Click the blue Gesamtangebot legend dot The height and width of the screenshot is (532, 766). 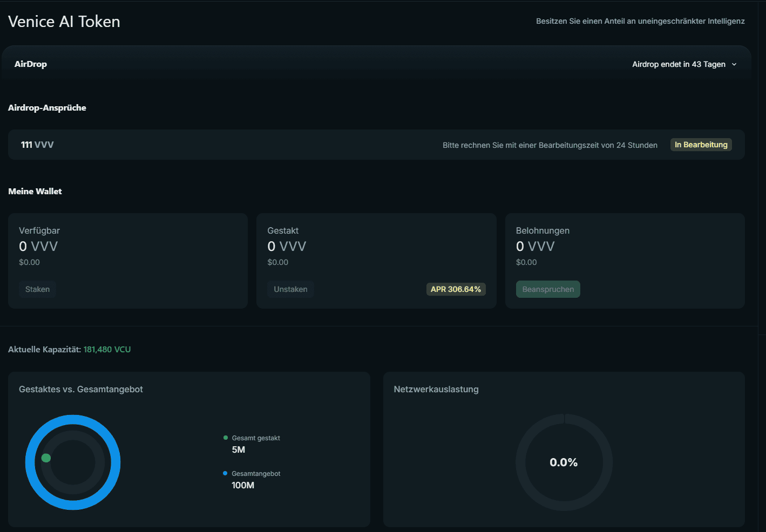click(225, 473)
